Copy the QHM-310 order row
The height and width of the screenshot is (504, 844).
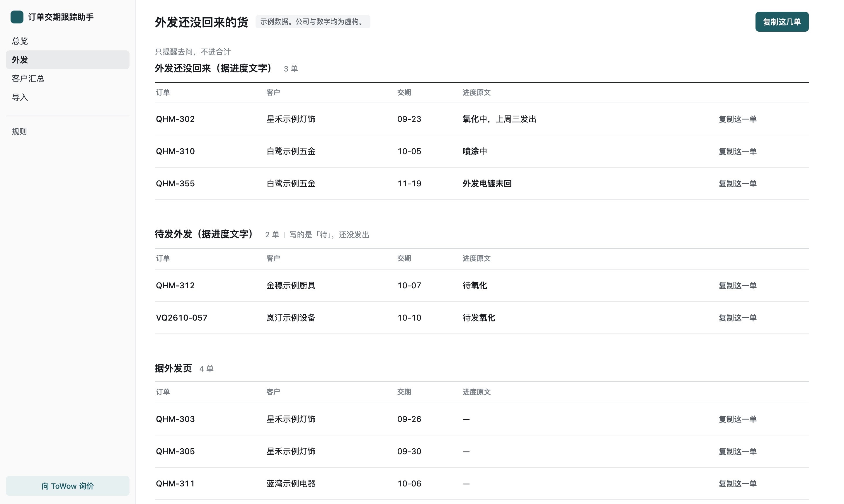[x=737, y=151]
